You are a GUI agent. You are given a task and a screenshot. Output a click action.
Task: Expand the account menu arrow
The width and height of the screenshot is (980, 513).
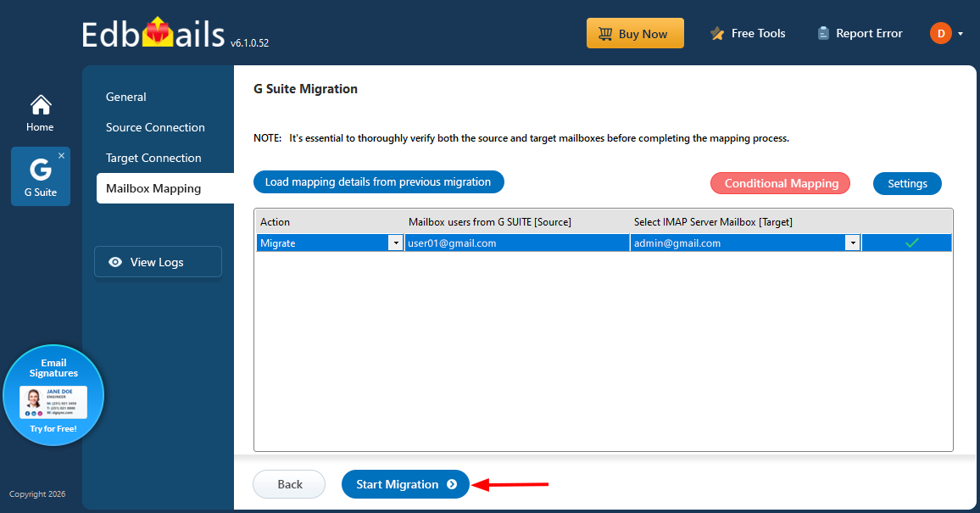coord(961,34)
